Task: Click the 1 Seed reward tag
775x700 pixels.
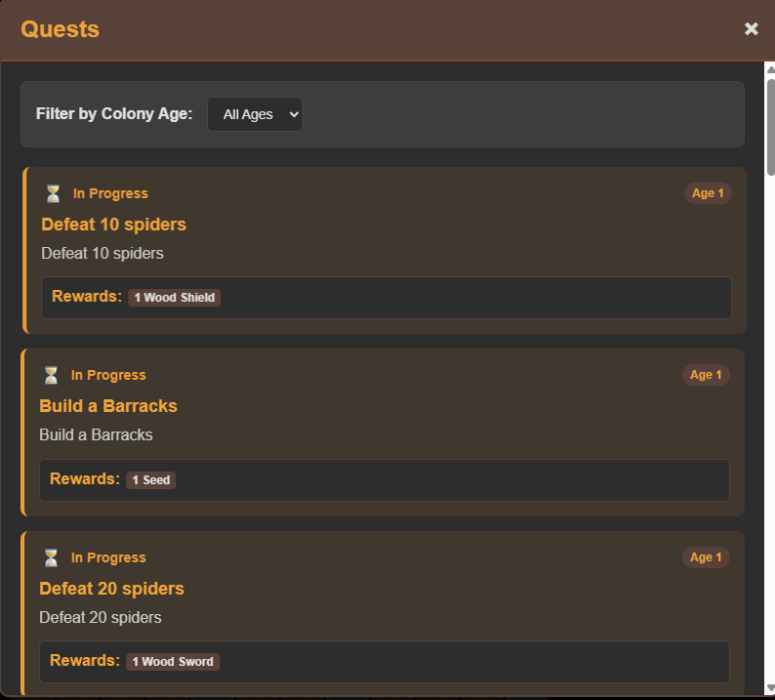Action: click(151, 480)
